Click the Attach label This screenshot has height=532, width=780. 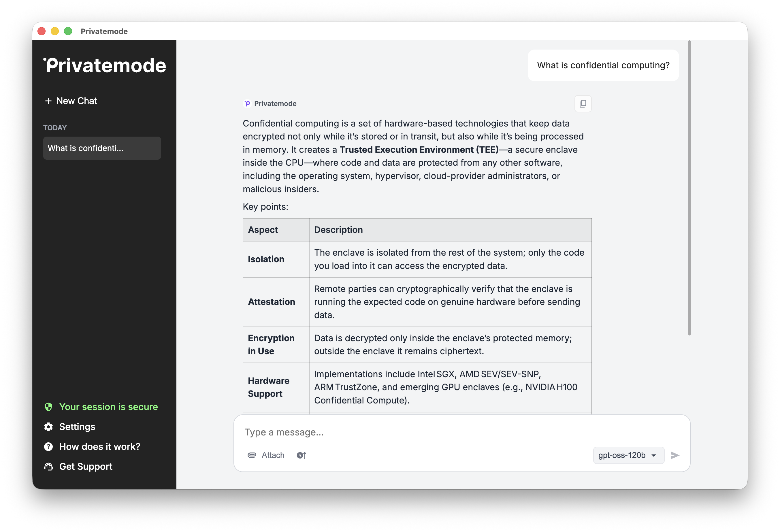pos(273,455)
